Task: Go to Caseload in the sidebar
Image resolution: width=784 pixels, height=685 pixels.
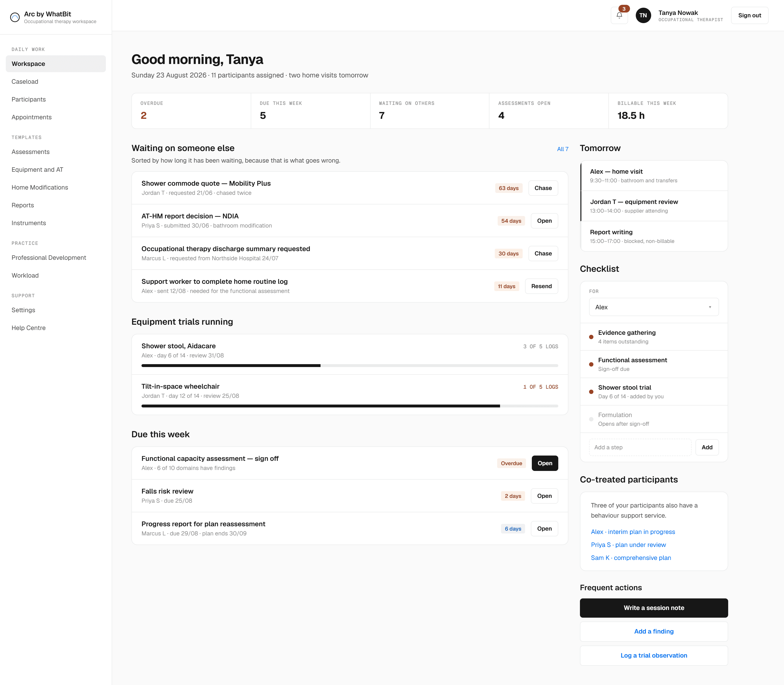Action: [56, 82]
